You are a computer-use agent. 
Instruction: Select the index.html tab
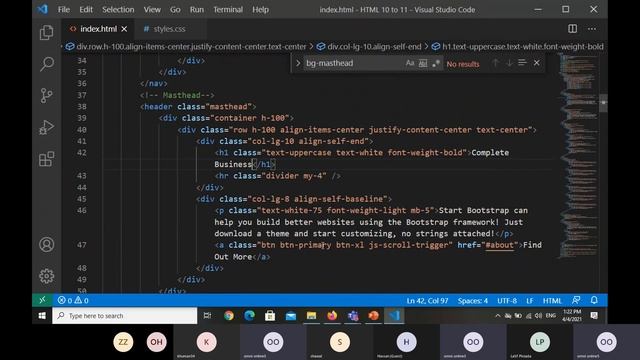[98, 29]
